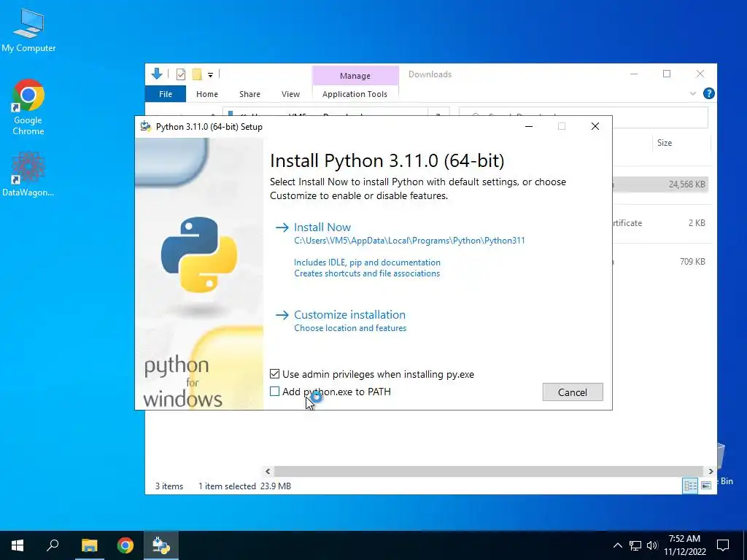Open Google Chrome desktop shortcut
Image resolution: width=747 pixels, height=560 pixels.
click(28, 107)
